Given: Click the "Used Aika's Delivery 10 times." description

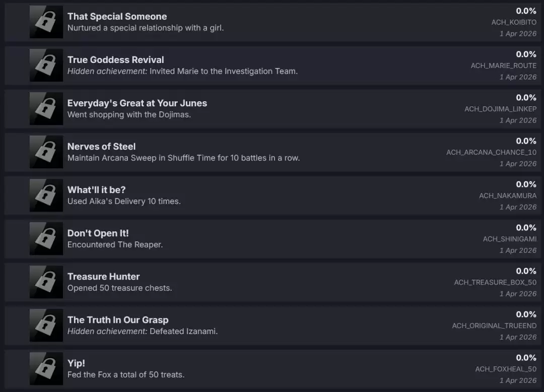Looking at the screenshot, I should click(x=124, y=202).
